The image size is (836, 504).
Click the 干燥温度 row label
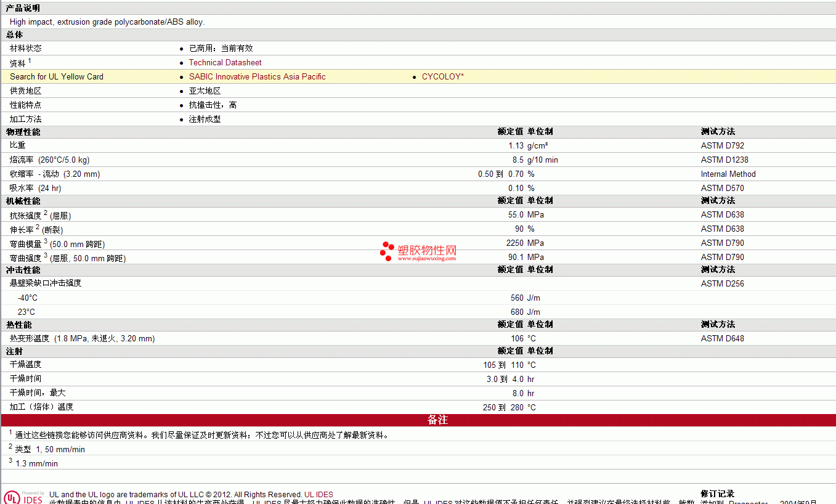[x=26, y=365]
